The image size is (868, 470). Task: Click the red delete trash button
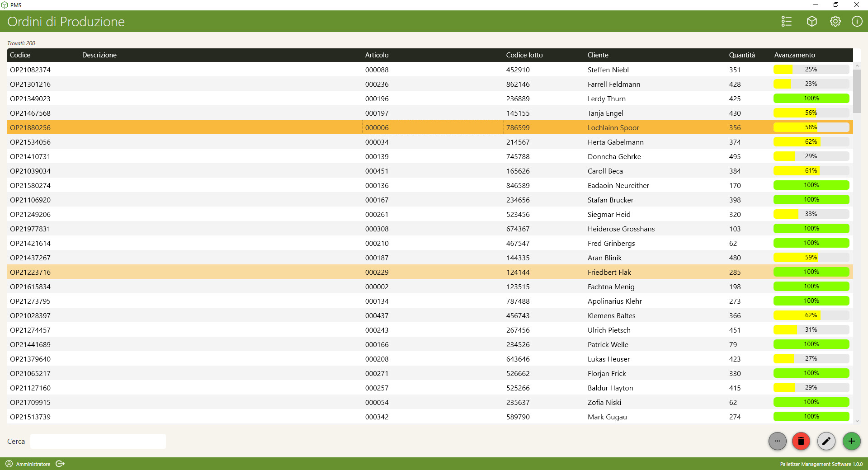click(801, 441)
